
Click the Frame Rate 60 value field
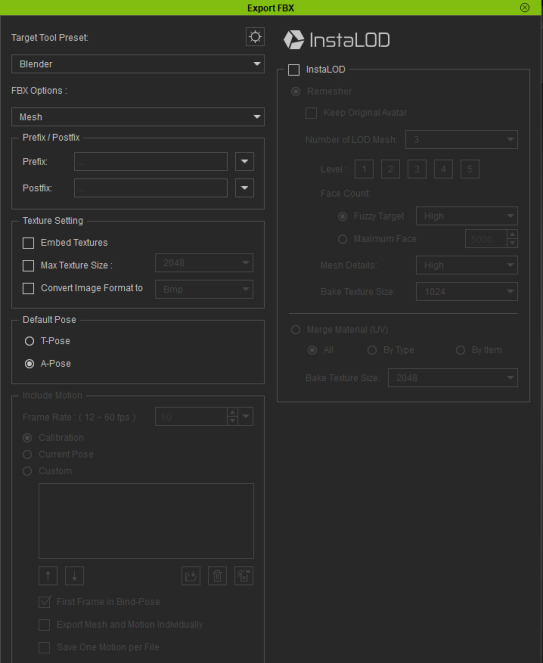[x=191, y=416]
